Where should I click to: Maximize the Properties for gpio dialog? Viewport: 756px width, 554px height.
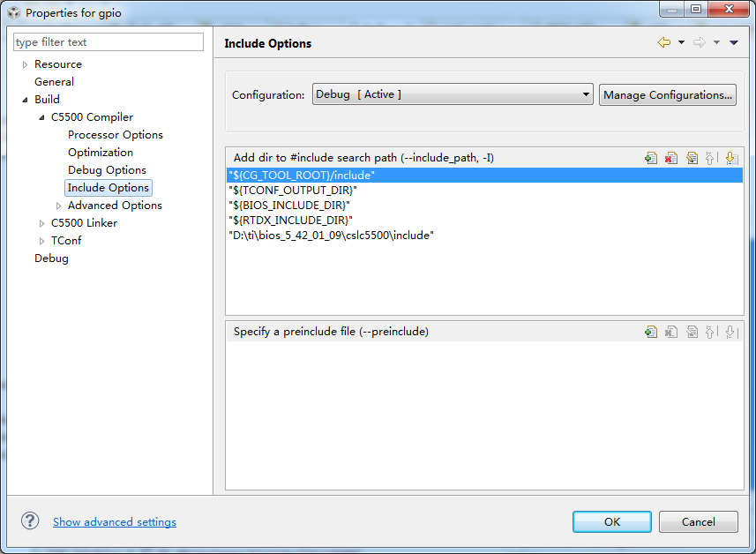click(696, 9)
